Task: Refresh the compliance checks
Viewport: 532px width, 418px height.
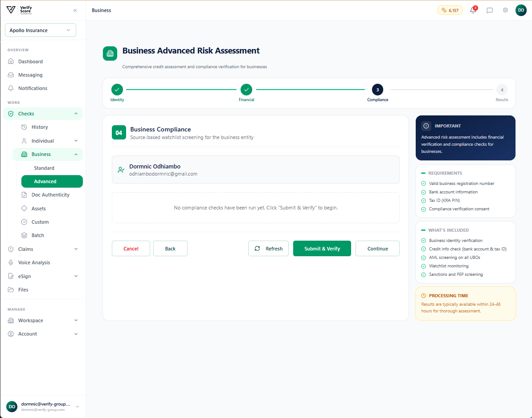Action: [x=268, y=249]
